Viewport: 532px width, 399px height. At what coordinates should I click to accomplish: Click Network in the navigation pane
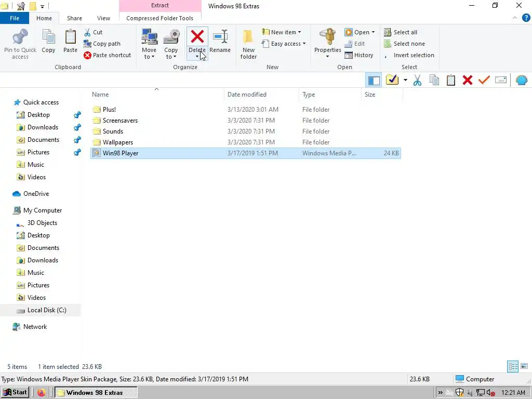point(35,327)
